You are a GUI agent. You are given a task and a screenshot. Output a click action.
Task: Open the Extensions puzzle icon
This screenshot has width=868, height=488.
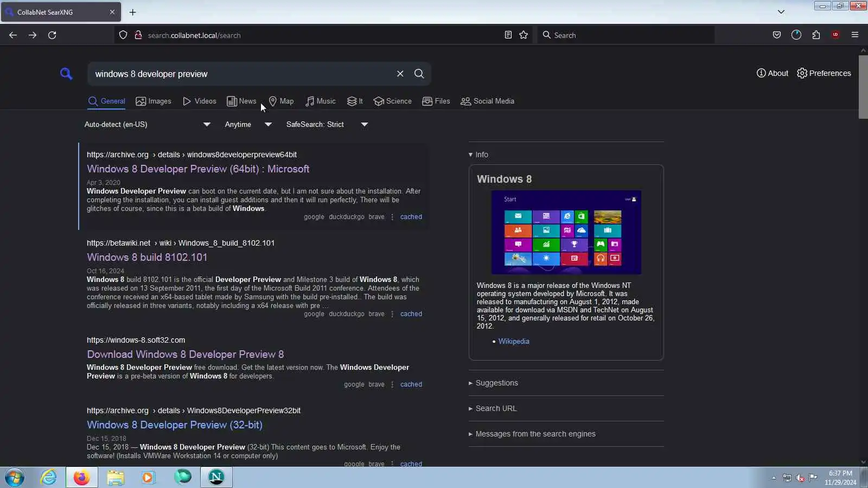(816, 35)
